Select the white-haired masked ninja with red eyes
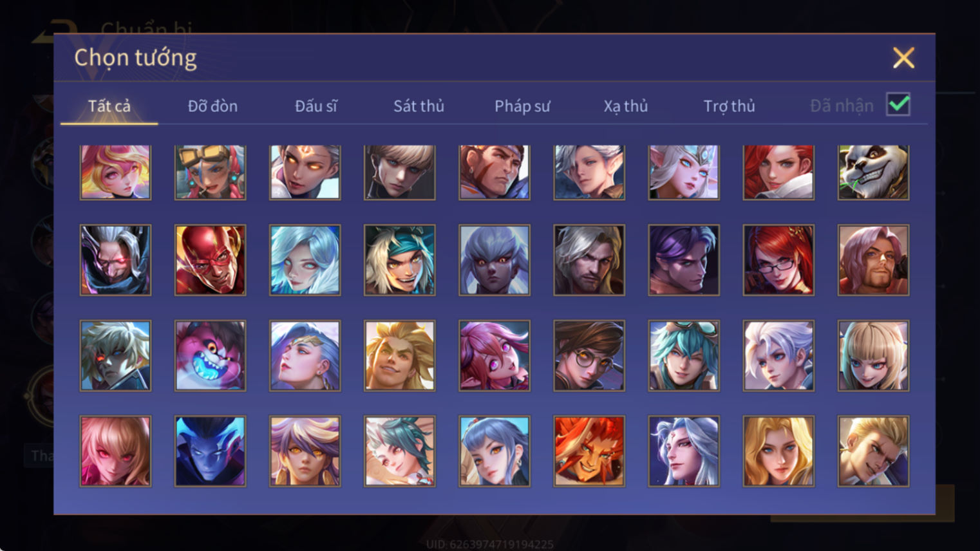Screen dimensions: 980x551 coord(115,260)
